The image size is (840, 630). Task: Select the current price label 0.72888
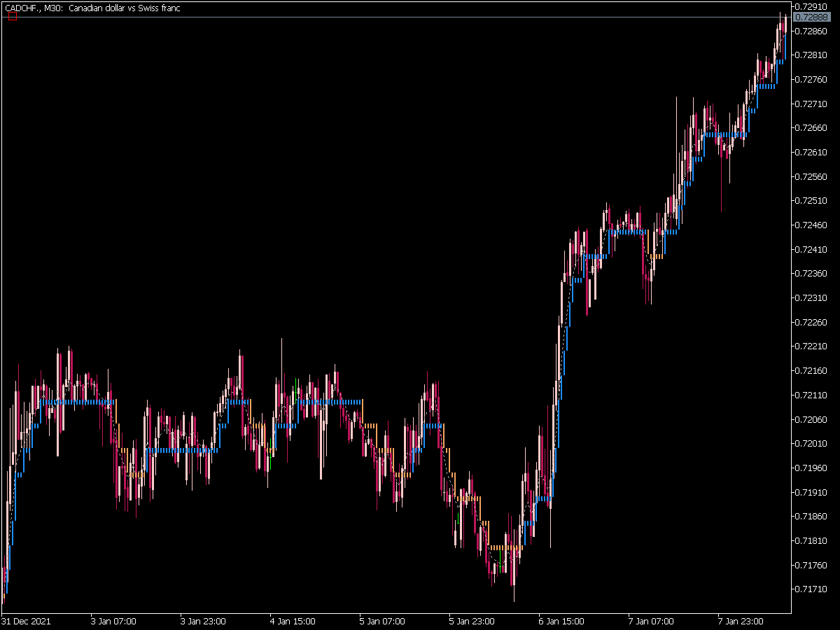[812, 17]
